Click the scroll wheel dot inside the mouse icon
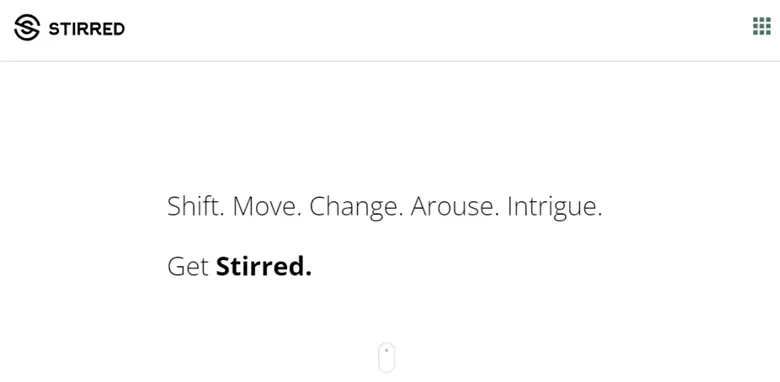 tap(387, 350)
